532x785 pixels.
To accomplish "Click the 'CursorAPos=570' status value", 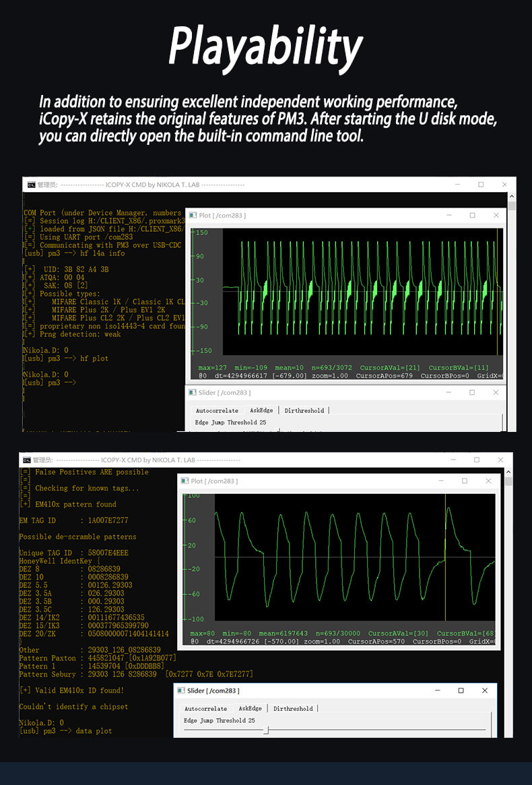I will tap(376, 641).
